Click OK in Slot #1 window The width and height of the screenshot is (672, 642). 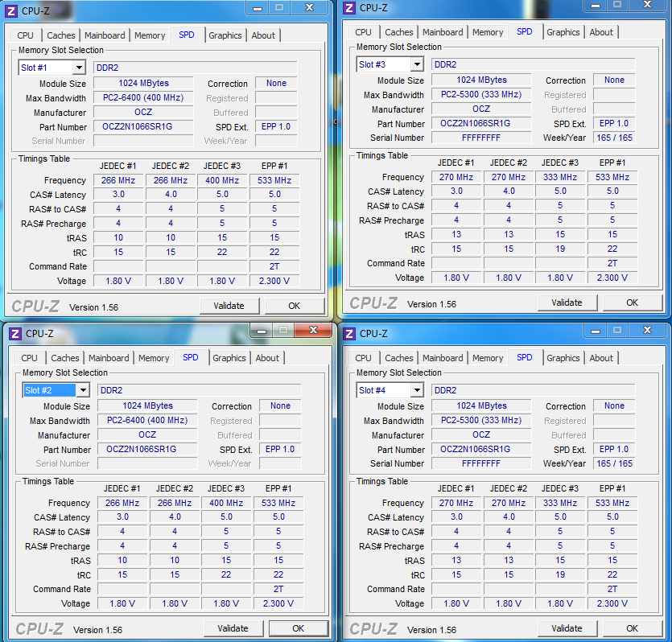point(294,306)
